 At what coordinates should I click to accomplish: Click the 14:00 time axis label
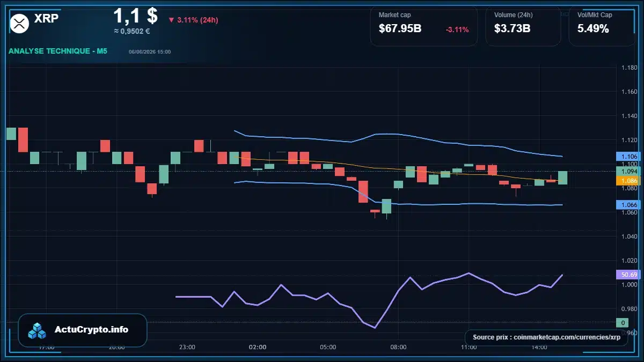pyautogui.click(x=539, y=347)
